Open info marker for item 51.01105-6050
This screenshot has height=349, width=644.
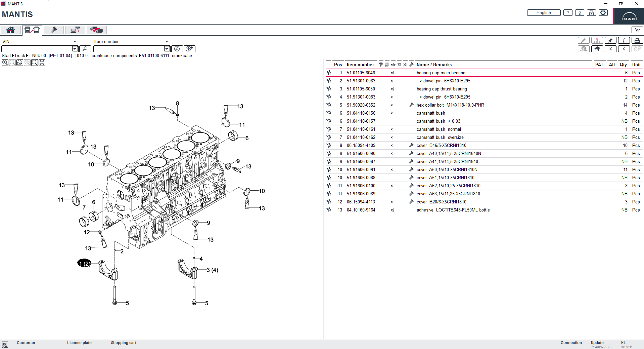click(x=392, y=89)
